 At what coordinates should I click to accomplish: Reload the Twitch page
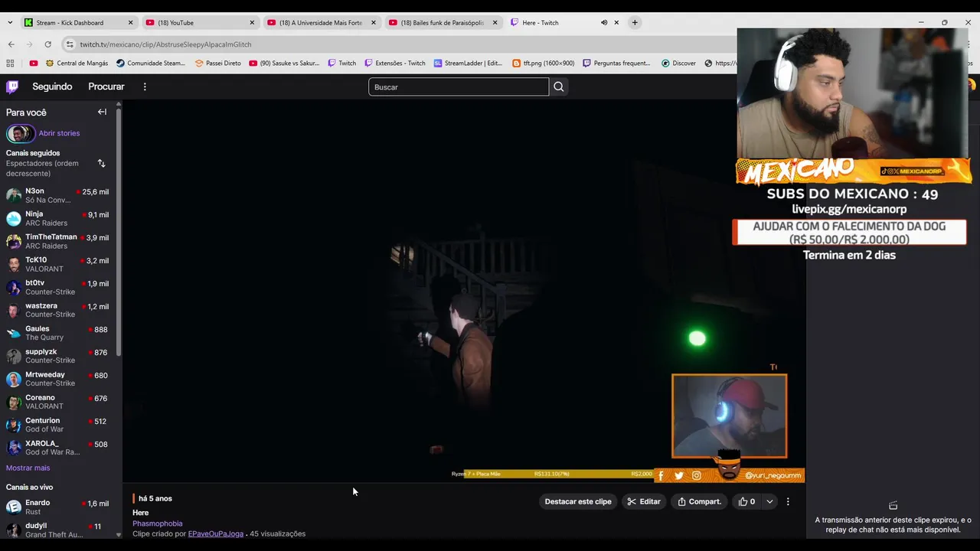click(47, 44)
